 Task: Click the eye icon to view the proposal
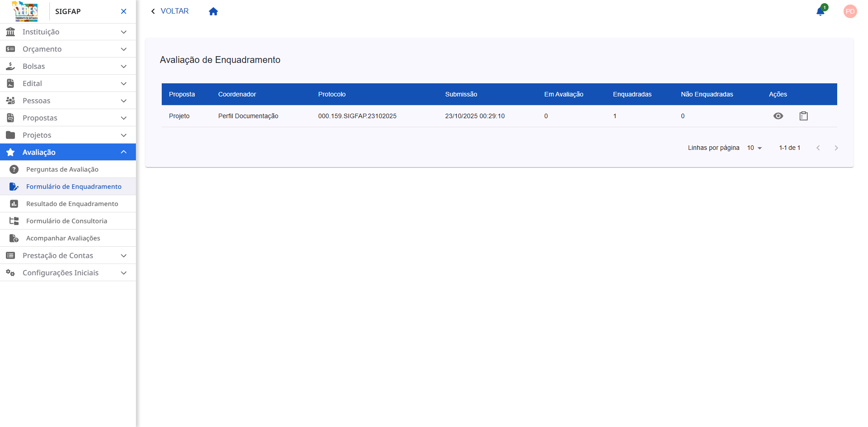(x=779, y=116)
